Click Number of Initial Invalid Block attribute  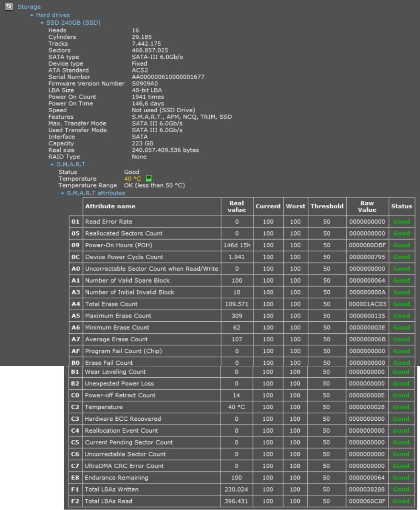tap(130, 292)
